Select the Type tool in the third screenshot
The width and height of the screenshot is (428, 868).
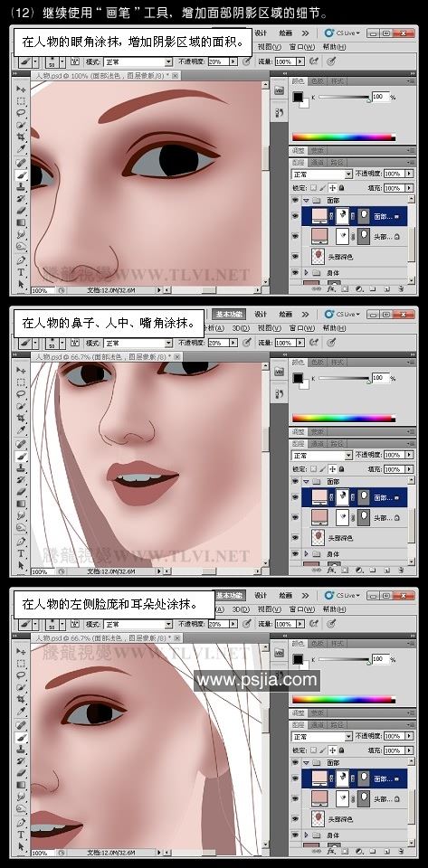pos(21,835)
